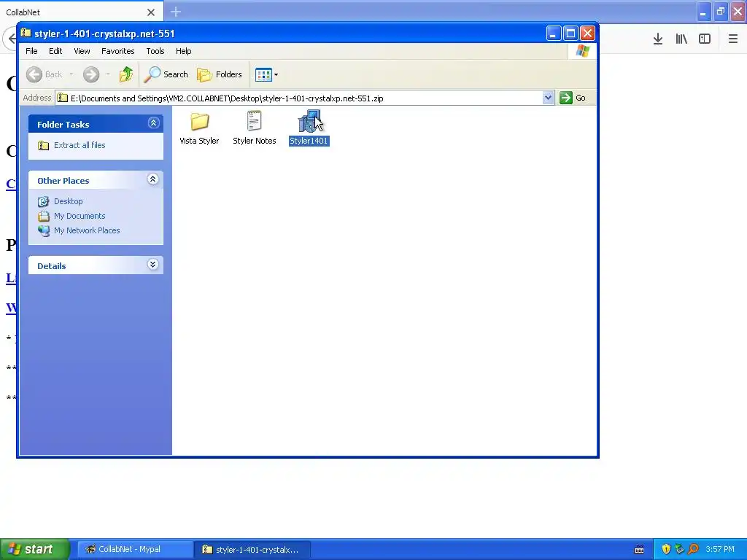This screenshot has height=560, width=747.
Task: Open browser Library icon
Action: (681, 39)
